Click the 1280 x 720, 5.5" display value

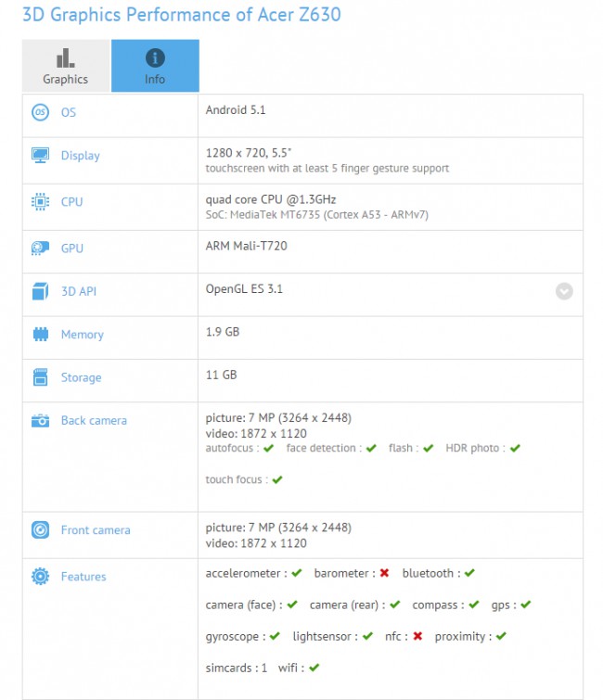tap(249, 153)
